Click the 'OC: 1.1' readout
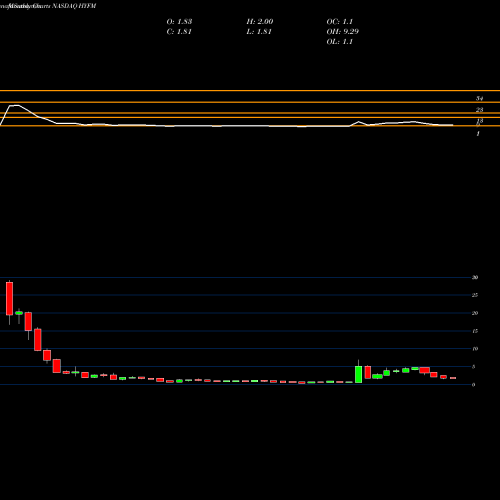 click(x=340, y=22)
